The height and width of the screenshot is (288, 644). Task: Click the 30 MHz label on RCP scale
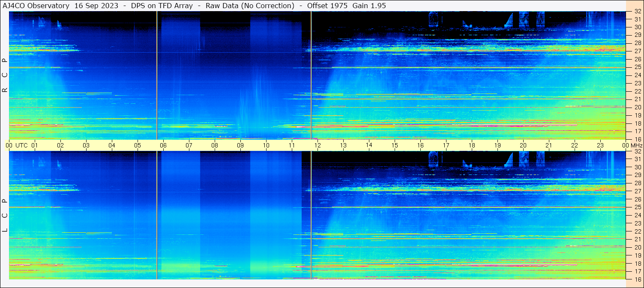[637, 27]
